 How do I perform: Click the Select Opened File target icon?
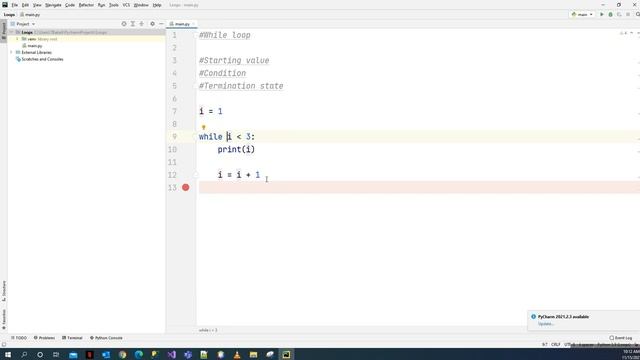pyautogui.click(x=124, y=24)
